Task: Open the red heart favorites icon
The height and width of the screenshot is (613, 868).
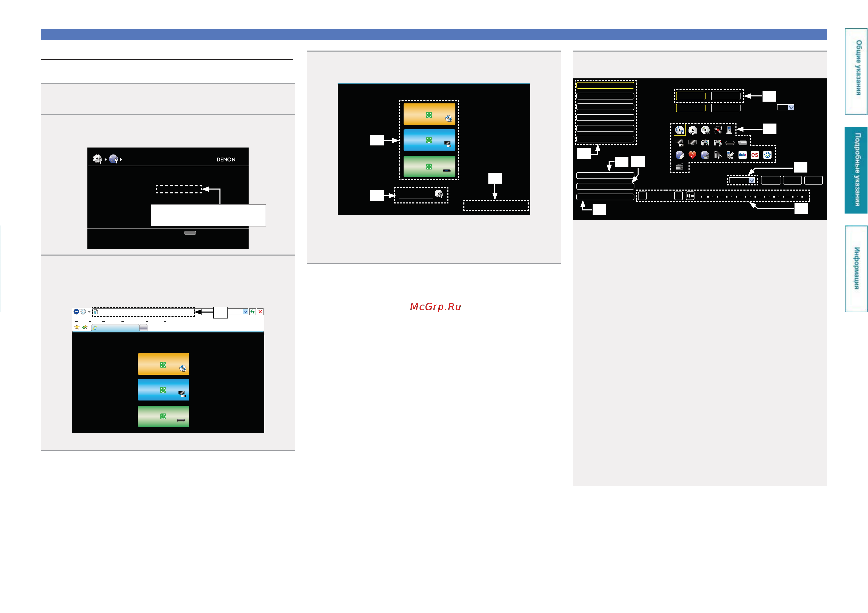Action: tap(692, 155)
